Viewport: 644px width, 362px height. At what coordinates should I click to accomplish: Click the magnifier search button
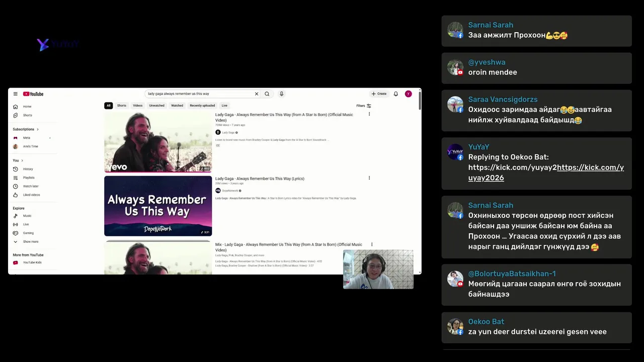(x=267, y=94)
